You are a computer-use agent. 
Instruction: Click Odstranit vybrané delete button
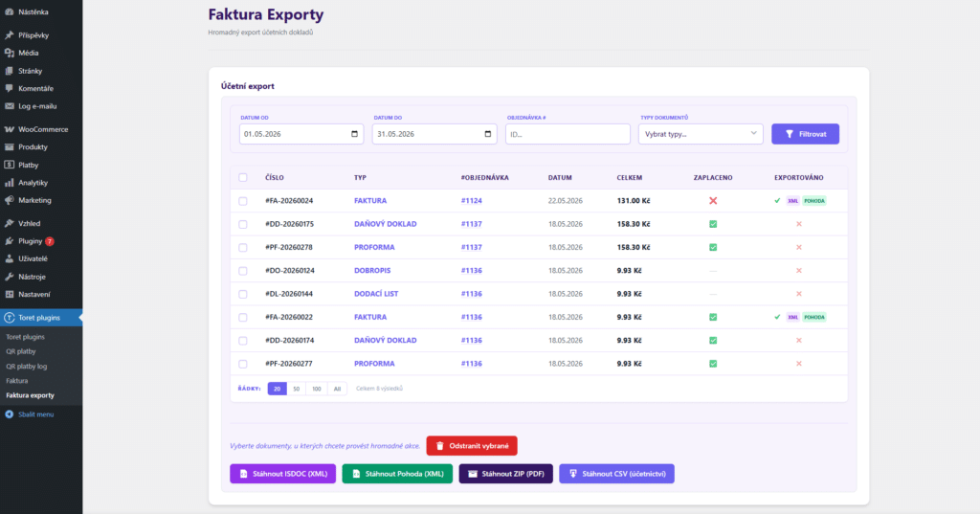[x=472, y=446]
